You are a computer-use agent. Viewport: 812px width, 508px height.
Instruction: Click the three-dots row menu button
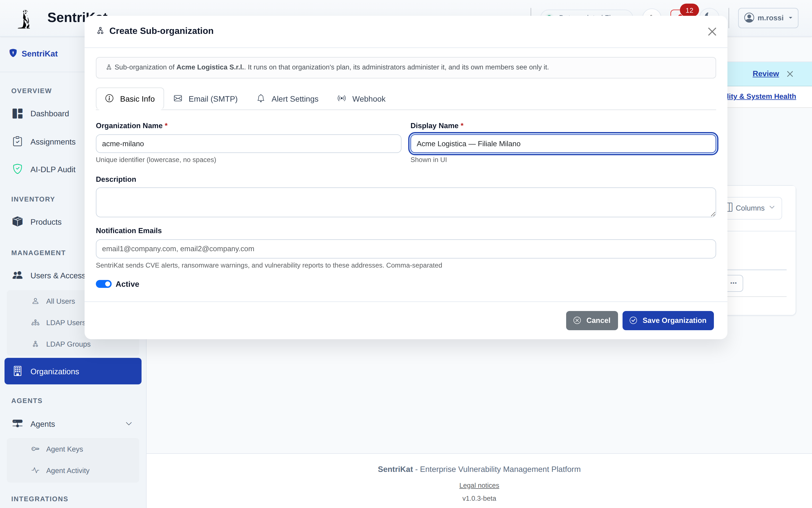735,283
